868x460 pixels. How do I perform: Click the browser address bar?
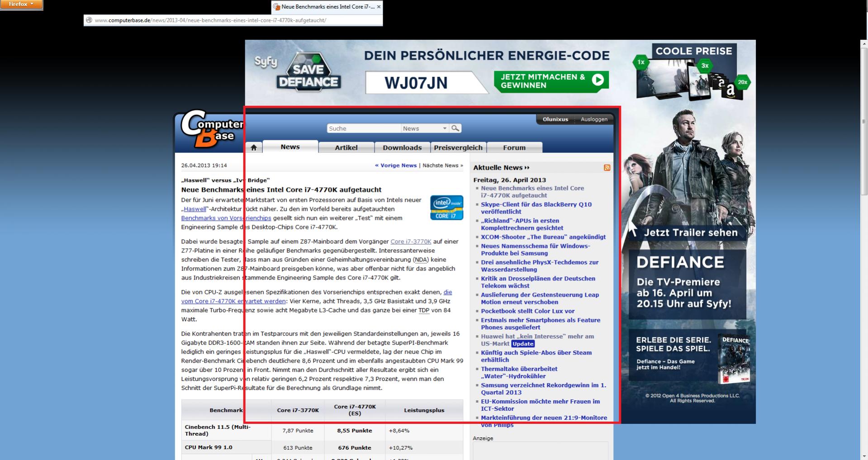(x=233, y=20)
